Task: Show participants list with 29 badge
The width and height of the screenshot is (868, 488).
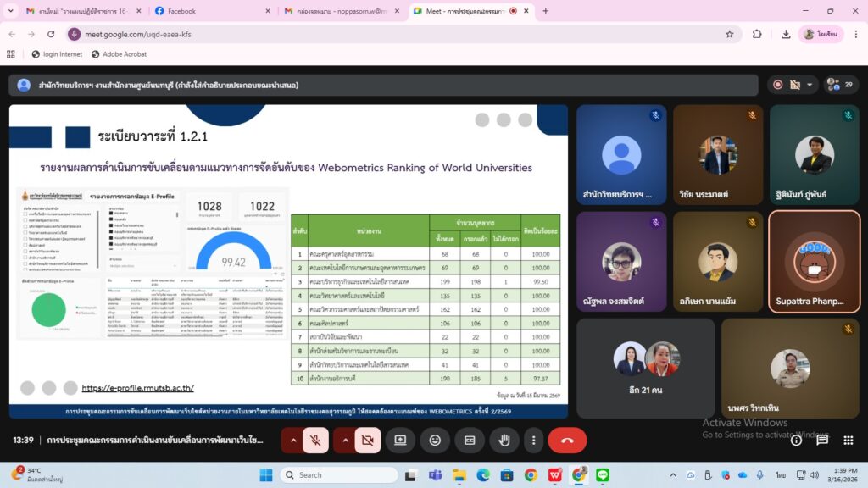Action: coord(841,85)
